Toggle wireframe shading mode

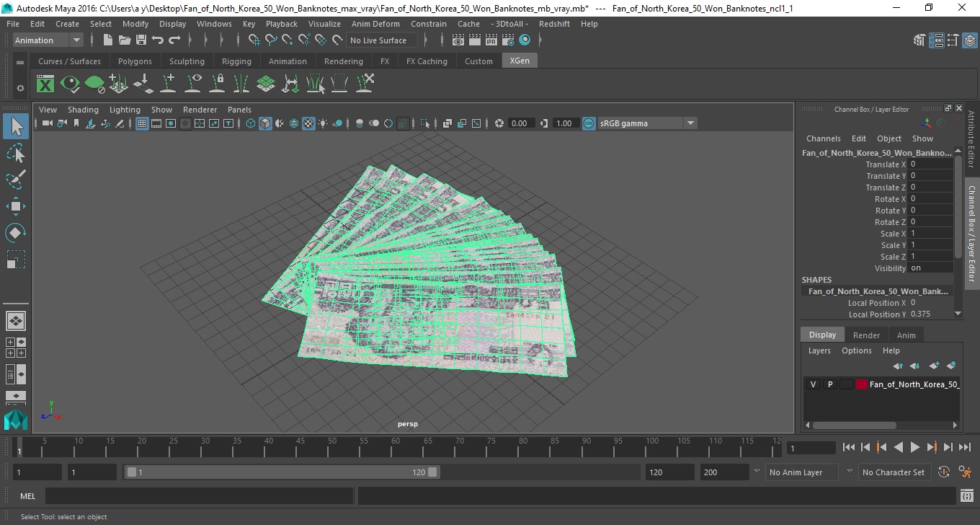(x=251, y=123)
